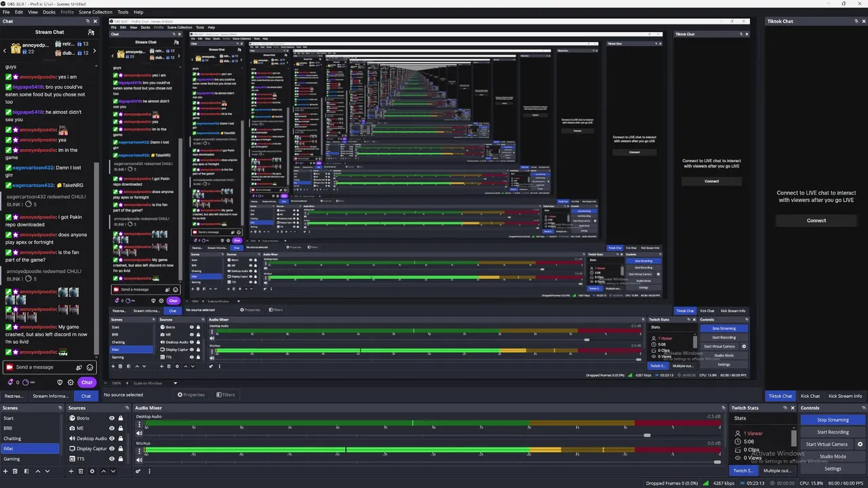Image resolution: width=868 pixels, height=488 pixels.
Task: Add a new scene in Scenes dock
Action: pos(5,471)
